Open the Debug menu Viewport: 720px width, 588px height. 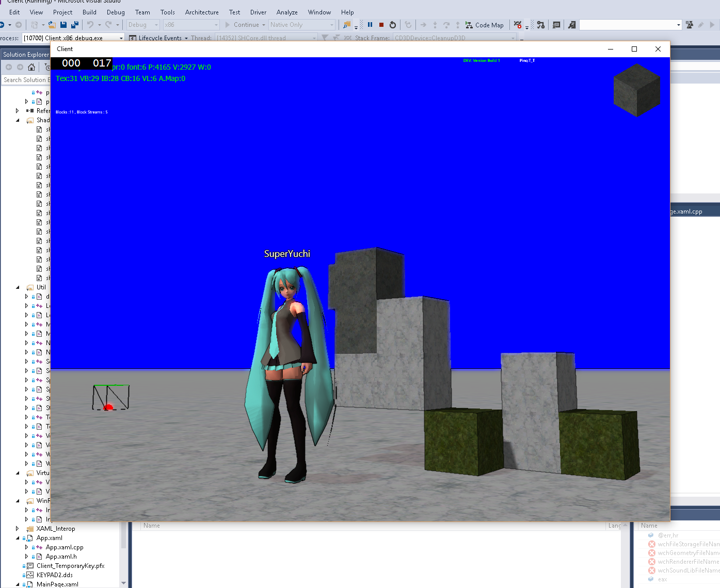pyautogui.click(x=115, y=12)
